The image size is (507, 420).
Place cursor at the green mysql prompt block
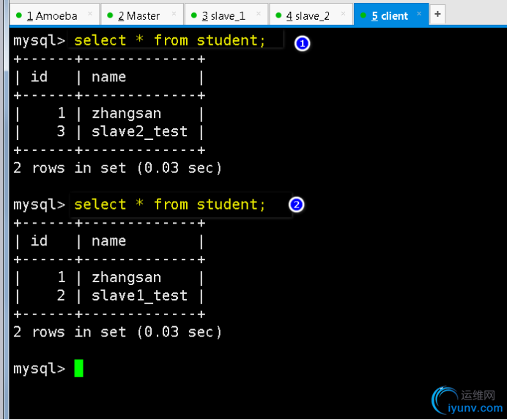(78, 368)
